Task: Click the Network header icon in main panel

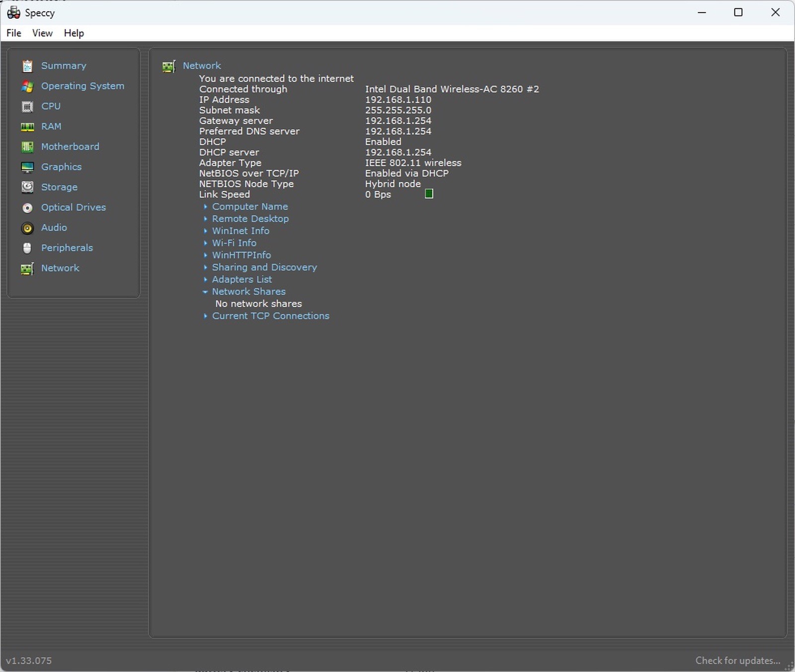Action: pos(169,66)
